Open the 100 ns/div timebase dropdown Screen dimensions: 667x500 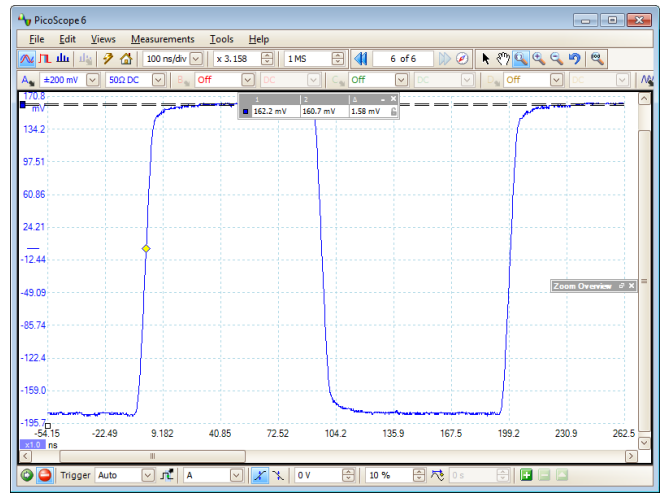[196, 59]
